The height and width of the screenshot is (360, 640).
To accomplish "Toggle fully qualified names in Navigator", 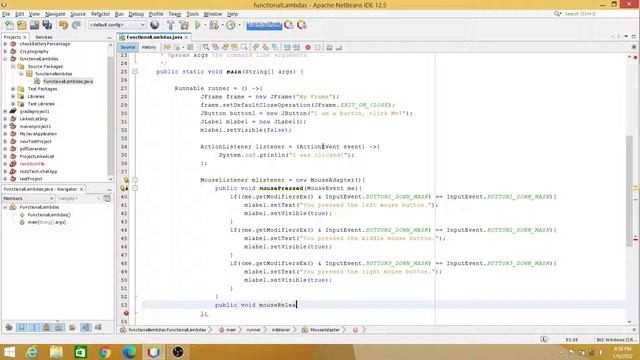I will tap(72, 327).
